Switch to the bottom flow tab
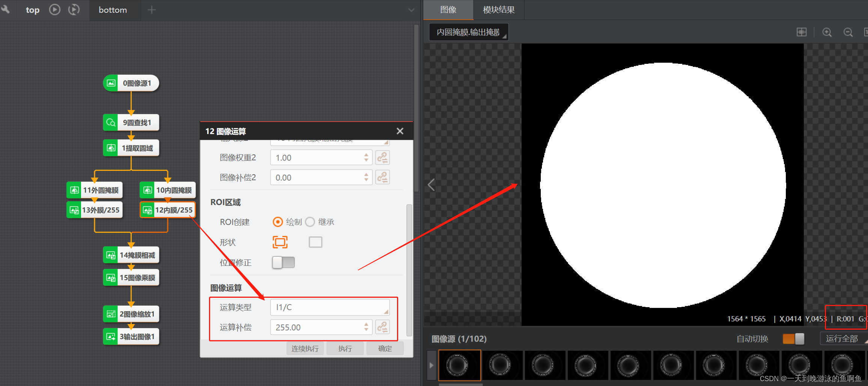868x386 pixels. tap(113, 10)
